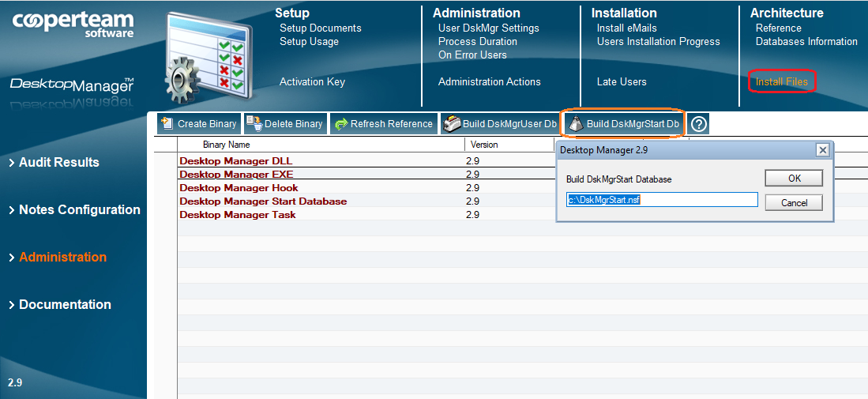The height and width of the screenshot is (399, 868).
Task: Click the Cooperteam Software logo
Action: [73, 25]
